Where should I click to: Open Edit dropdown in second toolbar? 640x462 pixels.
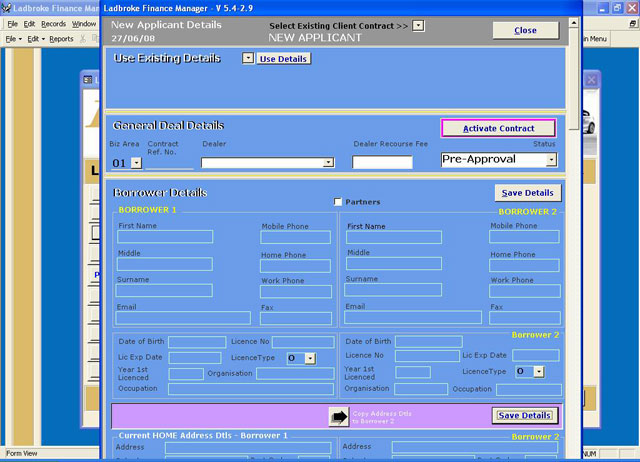coord(36,39)
